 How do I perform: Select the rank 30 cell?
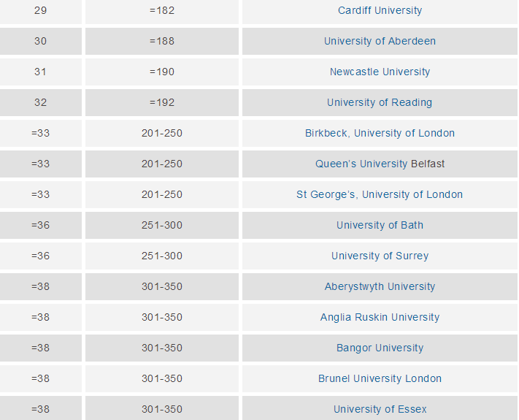pos(40,42)
